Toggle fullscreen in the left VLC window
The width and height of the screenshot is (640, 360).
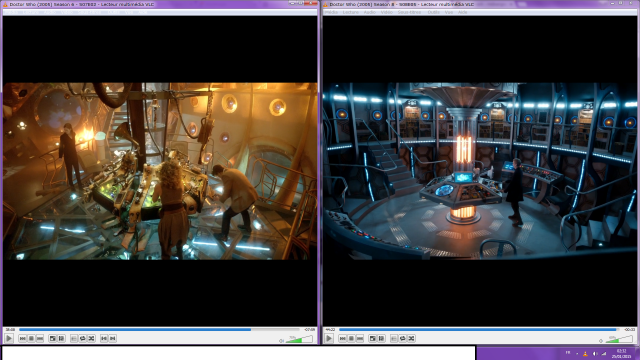click(52, 338)
